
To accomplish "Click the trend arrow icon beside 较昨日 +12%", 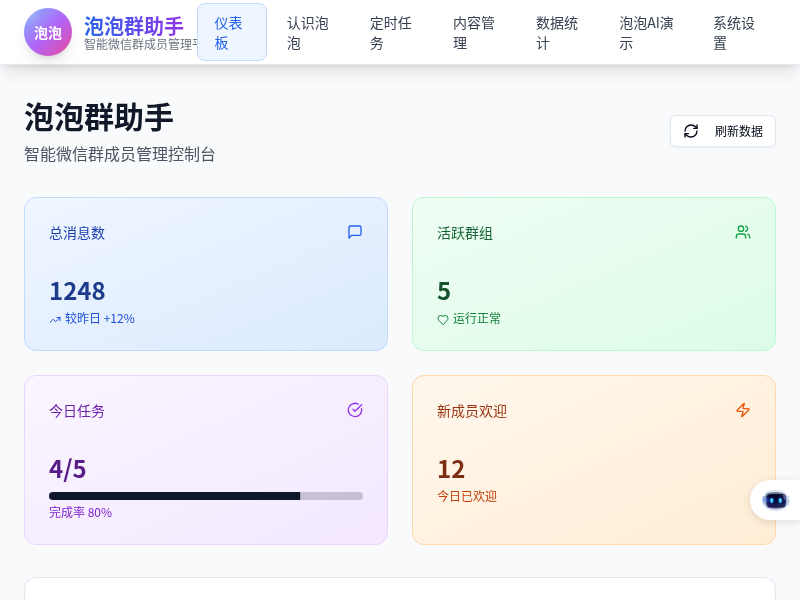I will pyautogui.click(x=55, y=319).
